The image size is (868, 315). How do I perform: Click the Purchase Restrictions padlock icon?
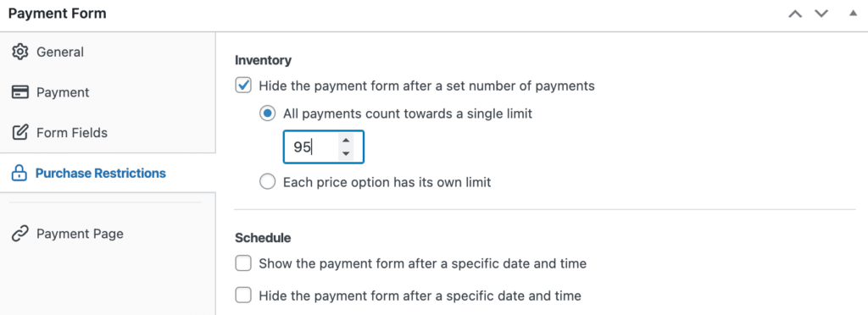19,174
